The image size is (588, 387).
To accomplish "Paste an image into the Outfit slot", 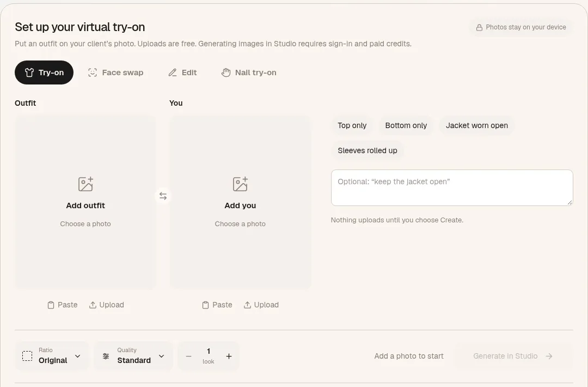I will click(62, 305).
